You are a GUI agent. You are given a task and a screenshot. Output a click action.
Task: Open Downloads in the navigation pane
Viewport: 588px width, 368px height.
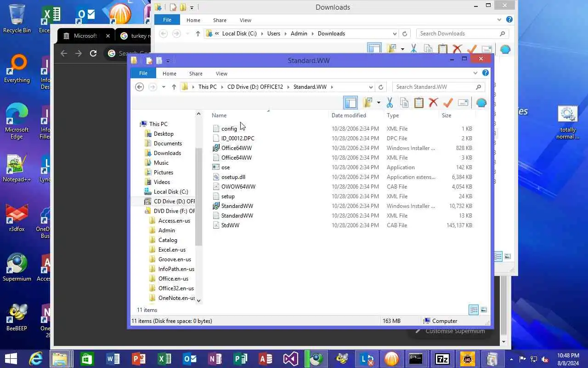[167, 153]
